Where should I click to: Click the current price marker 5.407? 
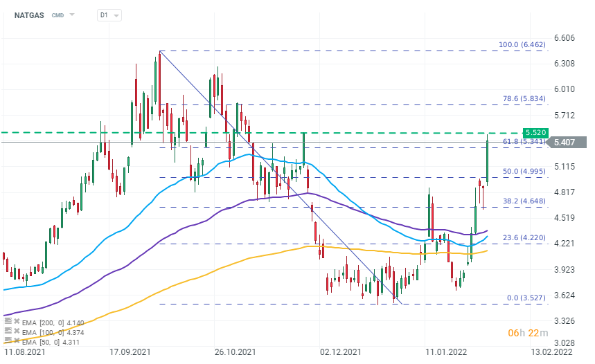(567, 142)
